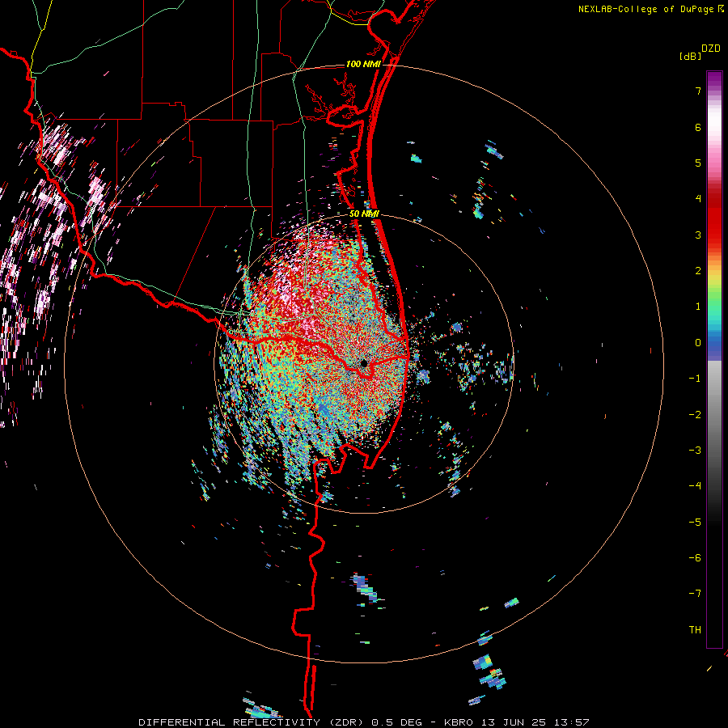Click the -3 tick label on scale

(695, 450)
